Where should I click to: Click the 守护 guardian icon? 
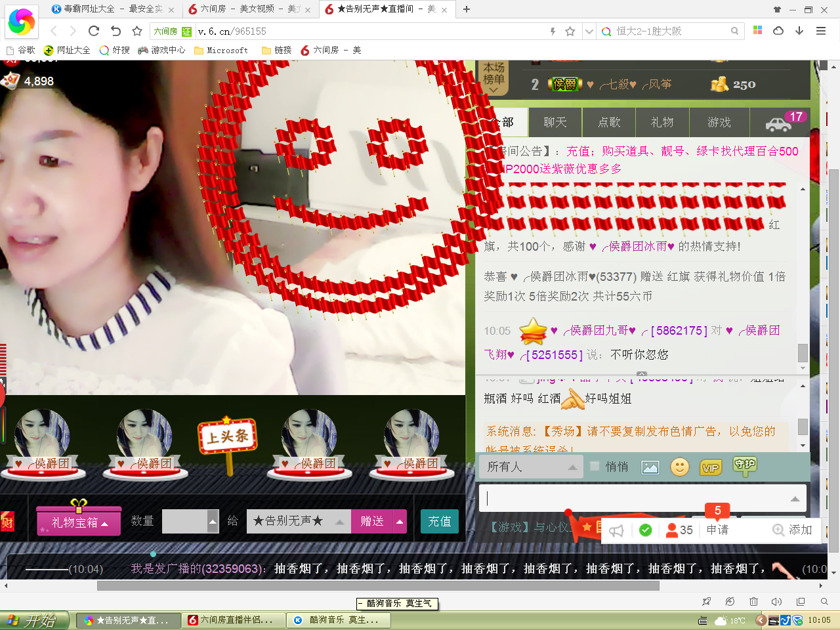tap(745, 466)
